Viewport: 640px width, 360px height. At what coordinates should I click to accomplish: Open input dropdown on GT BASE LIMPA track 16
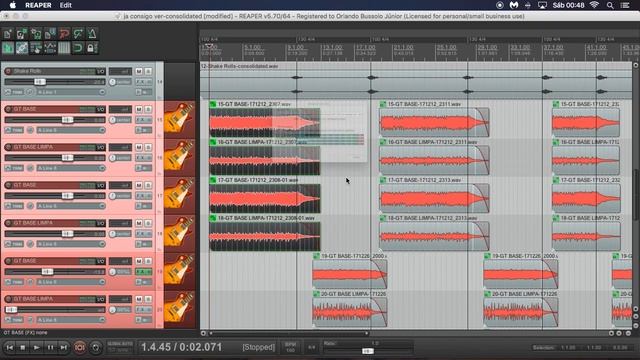(71, 168)
